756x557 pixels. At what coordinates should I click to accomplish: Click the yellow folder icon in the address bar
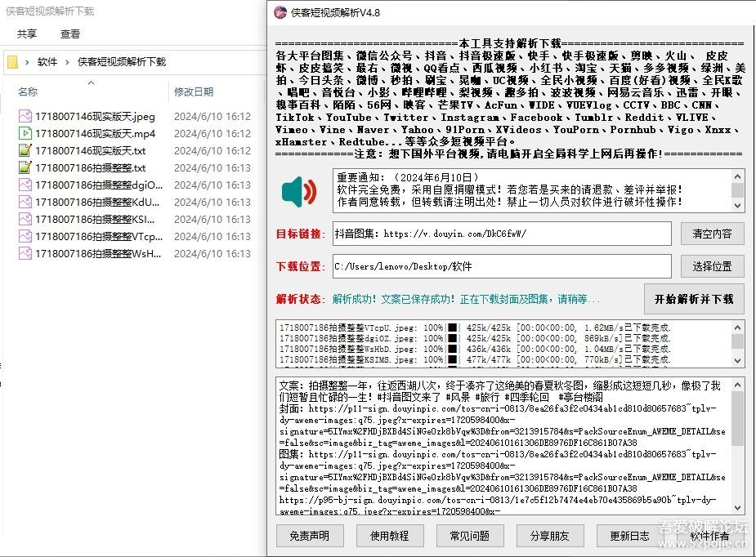coord(11,61)
